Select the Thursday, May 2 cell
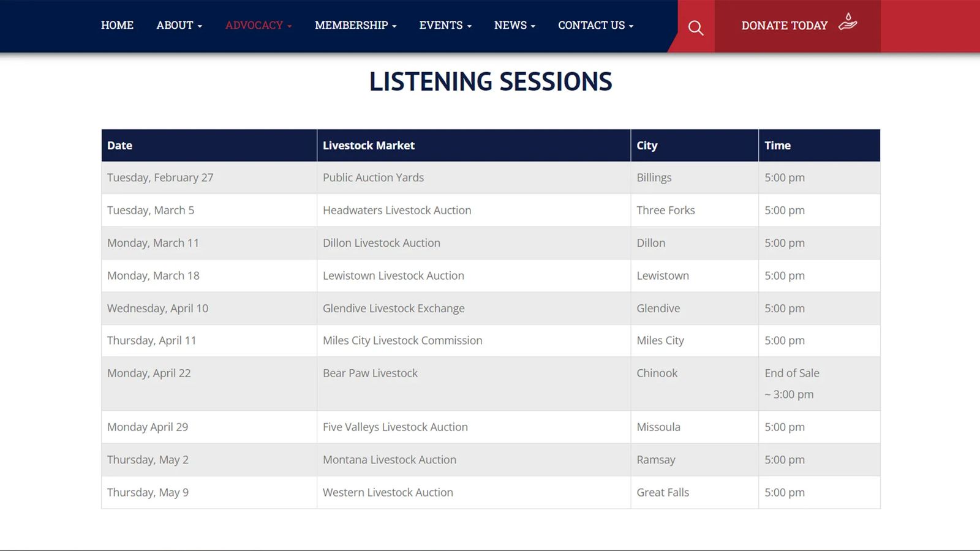The height and width of the screenshot is (551, 980). click(x=209, y=460)
